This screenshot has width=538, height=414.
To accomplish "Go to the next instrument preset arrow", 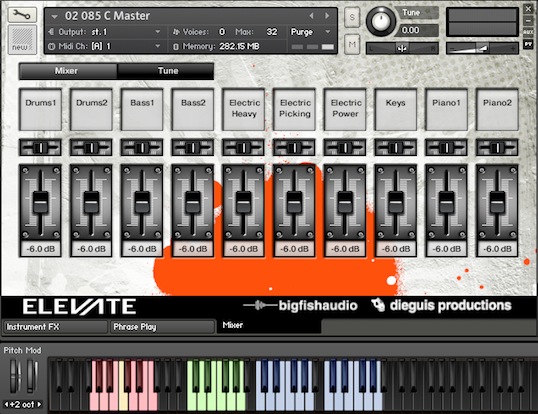I will pos(327,16).
